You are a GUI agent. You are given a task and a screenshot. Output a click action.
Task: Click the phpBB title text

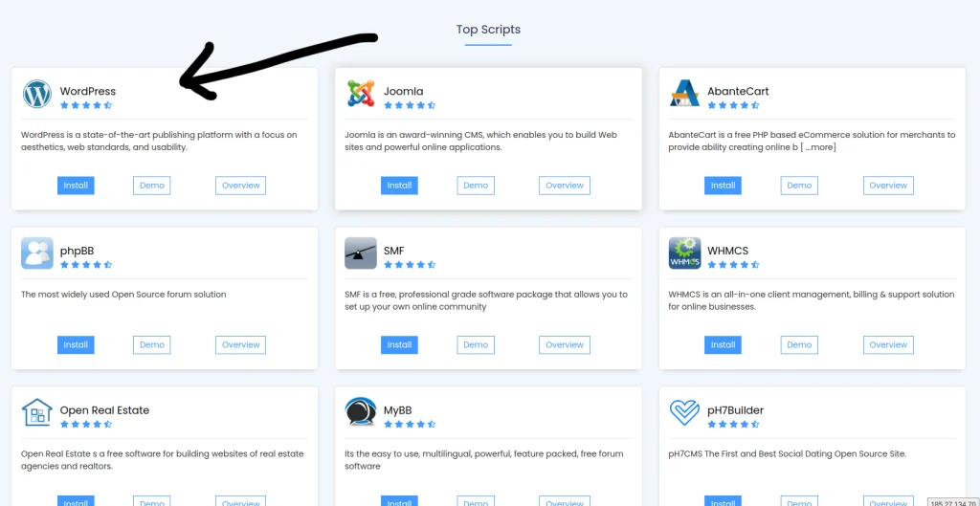[77, 251]
